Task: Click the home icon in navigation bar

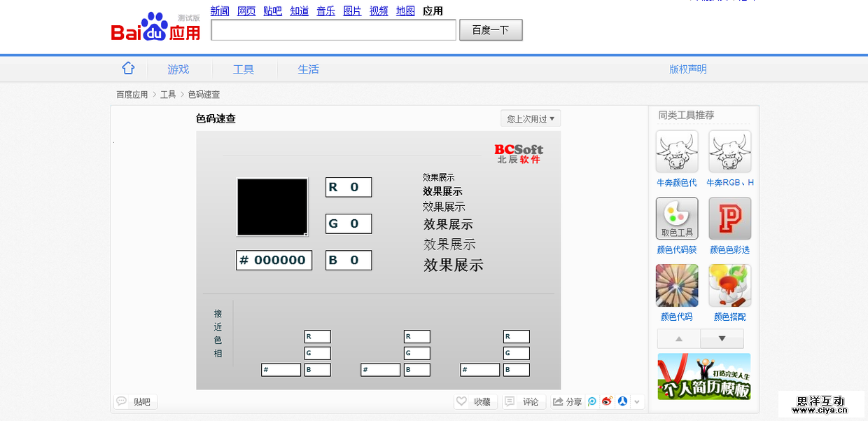Action: coord(128,68)
